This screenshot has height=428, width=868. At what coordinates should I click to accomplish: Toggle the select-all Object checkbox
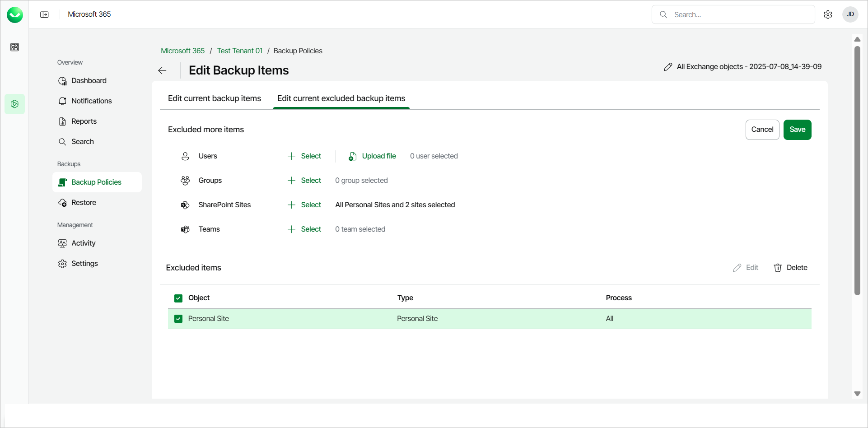coord(178,298)
